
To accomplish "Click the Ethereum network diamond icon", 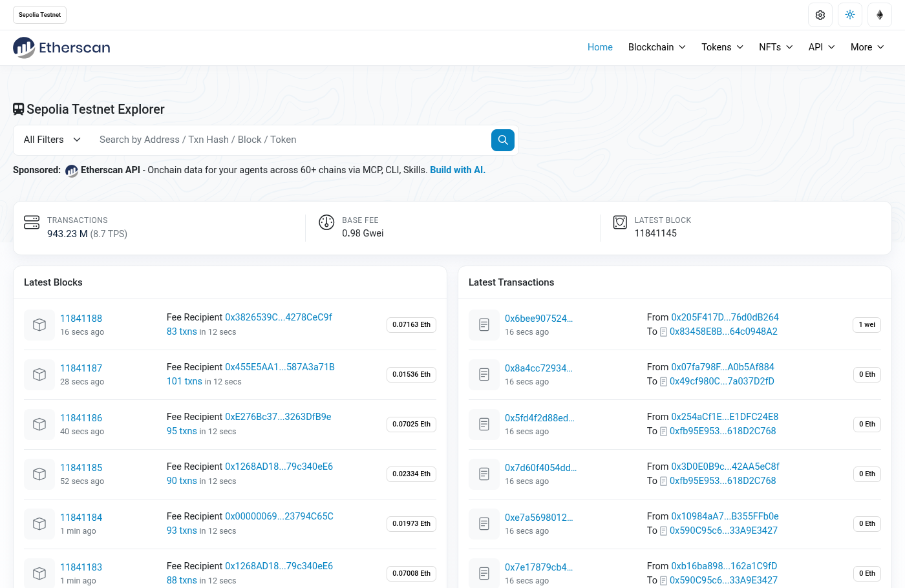I will pos(880,15).
